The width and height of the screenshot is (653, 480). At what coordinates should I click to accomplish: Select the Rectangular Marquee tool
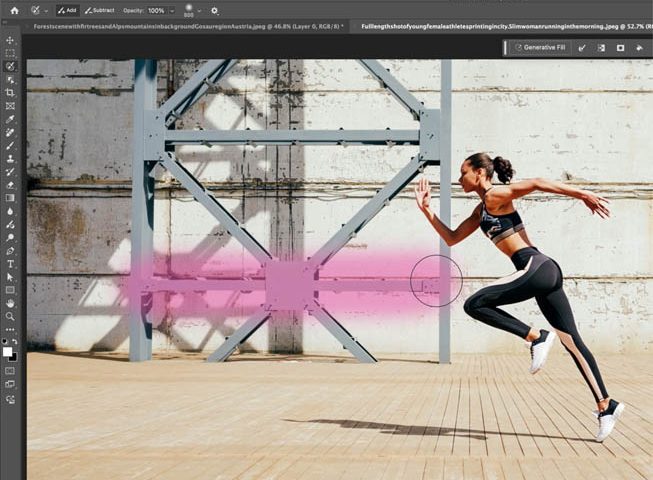10,53
